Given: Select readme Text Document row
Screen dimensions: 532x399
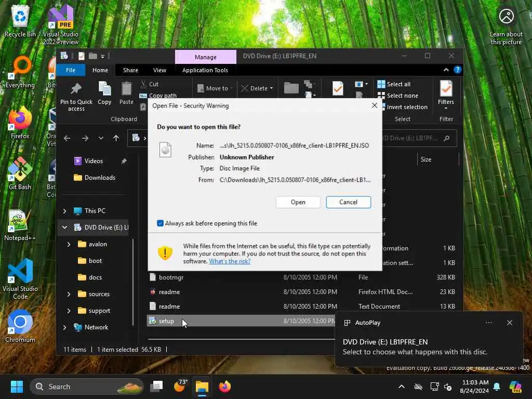Looking at the screenshot, I should click(302, 307).
